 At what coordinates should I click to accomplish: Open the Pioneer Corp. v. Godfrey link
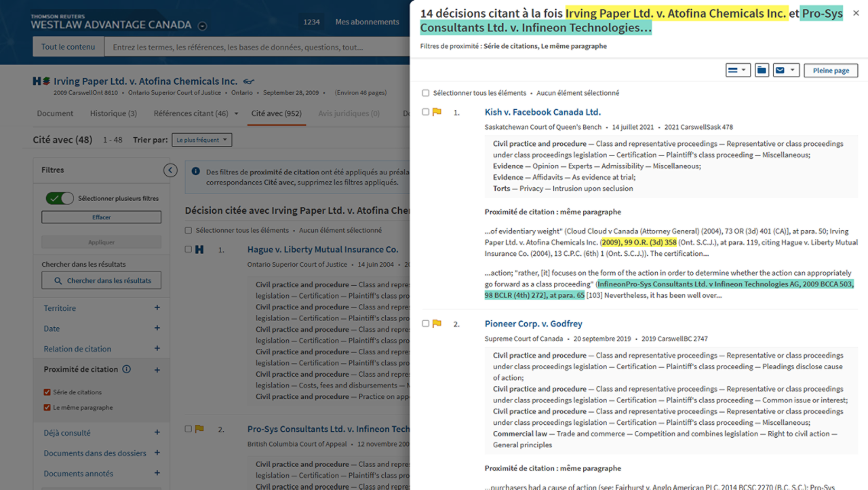(533, 324)
